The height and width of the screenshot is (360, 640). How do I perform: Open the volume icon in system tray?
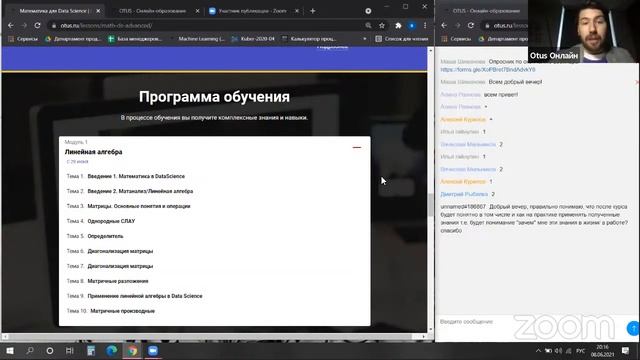[558, 351]
